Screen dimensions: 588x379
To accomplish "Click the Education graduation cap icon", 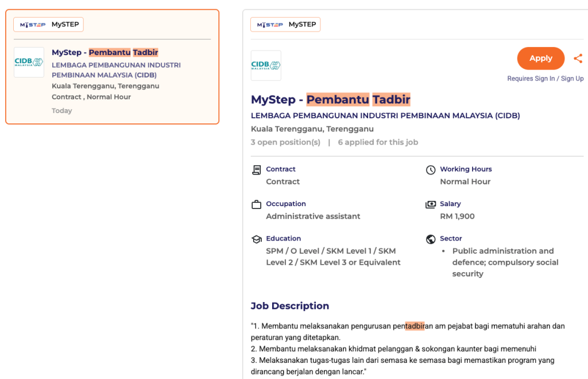I will point(257,239).
